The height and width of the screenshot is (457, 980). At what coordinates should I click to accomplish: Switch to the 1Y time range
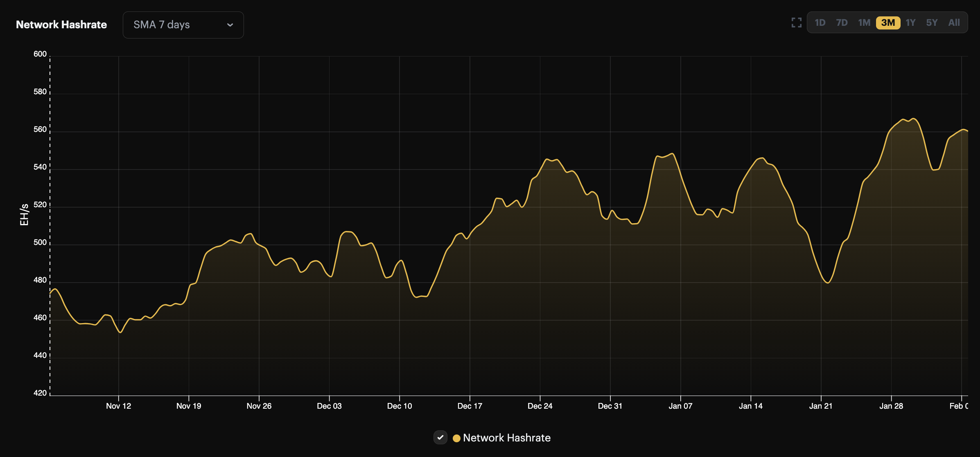(910, 23)
